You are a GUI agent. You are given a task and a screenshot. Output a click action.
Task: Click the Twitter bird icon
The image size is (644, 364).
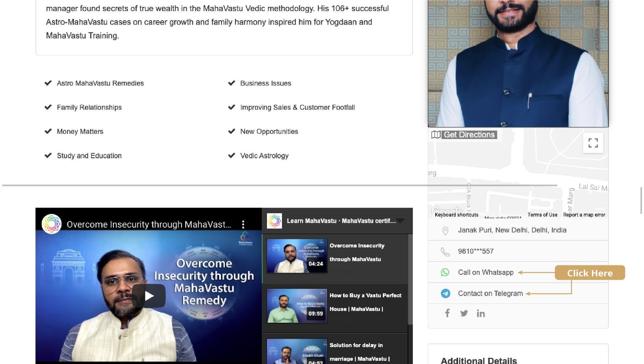[464, 313]
